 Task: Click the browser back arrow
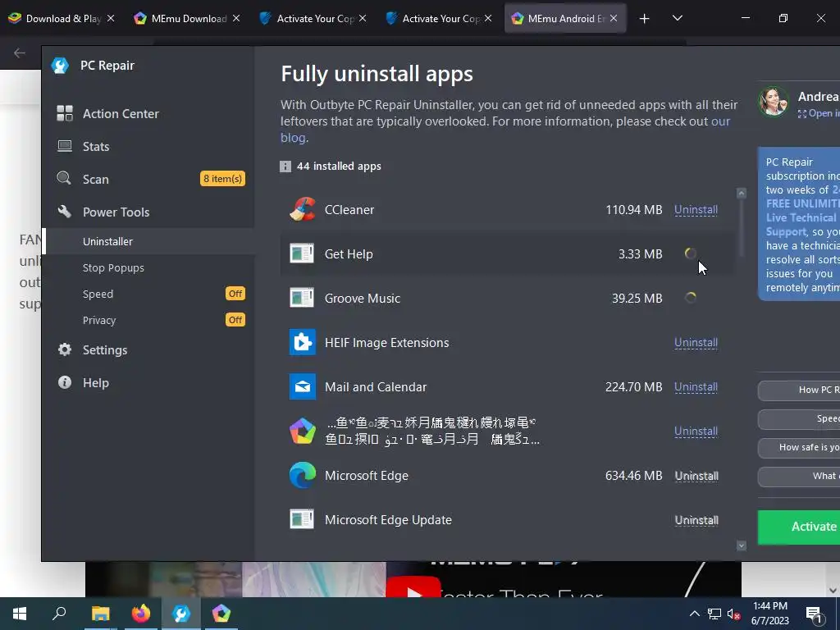pyautogui.click(x=20, y=52)
